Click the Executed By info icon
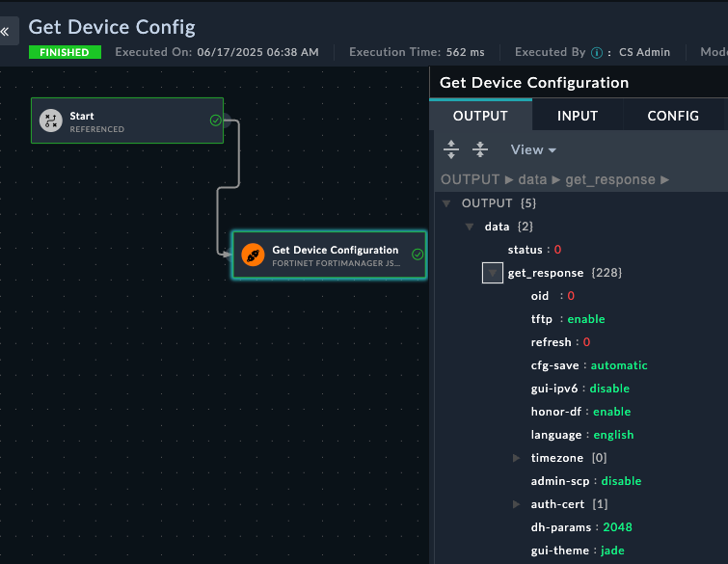The width and height of the screenshot is (728, 564). (597, 53)
